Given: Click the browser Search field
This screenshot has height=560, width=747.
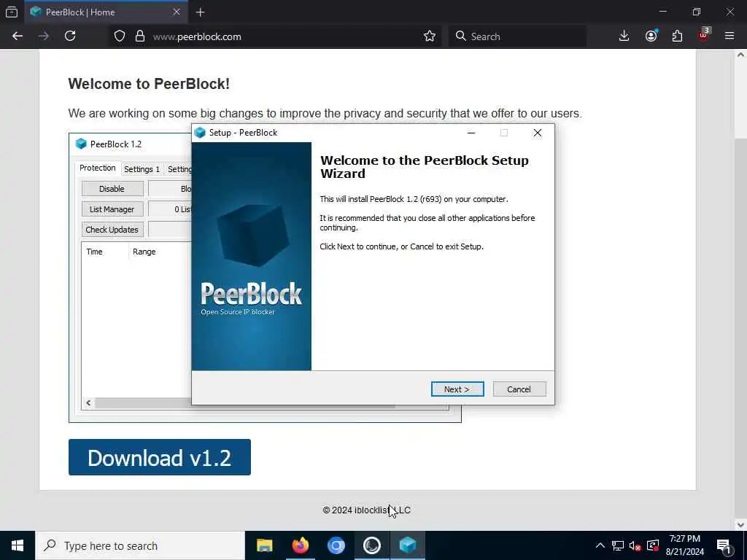Looking at the screenshot, I should [x=517, y=36].
